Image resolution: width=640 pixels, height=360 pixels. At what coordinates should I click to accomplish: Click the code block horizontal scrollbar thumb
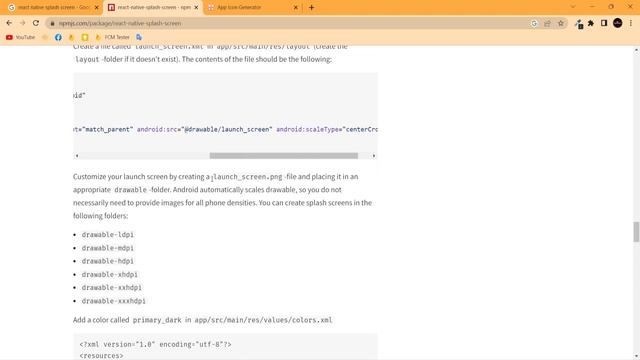click(x=284, y=156)
